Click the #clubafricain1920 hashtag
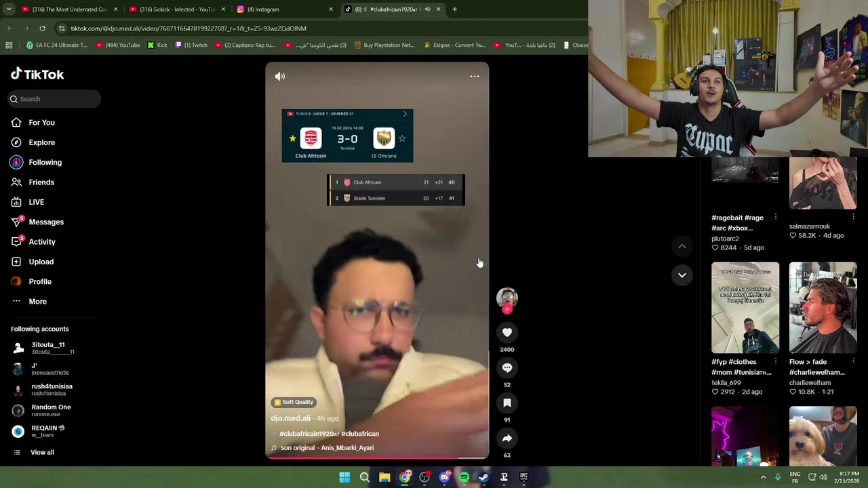 [309, 434]
